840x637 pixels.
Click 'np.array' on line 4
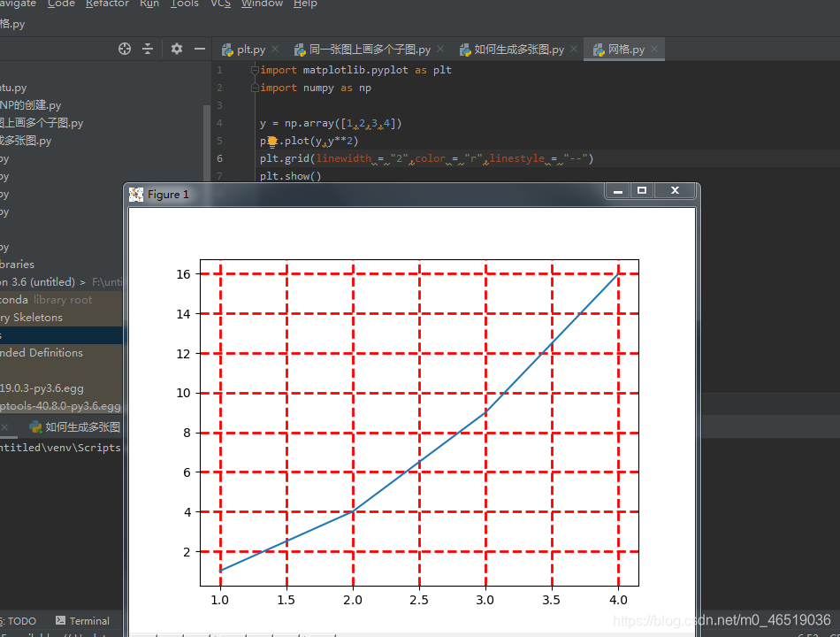[309, 123]
